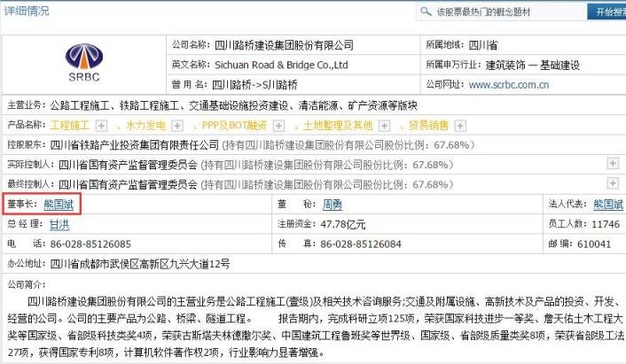Select phone number 86-028-85126085
Viewport: 626px width, 364px height.
click(x=90, y=244)
